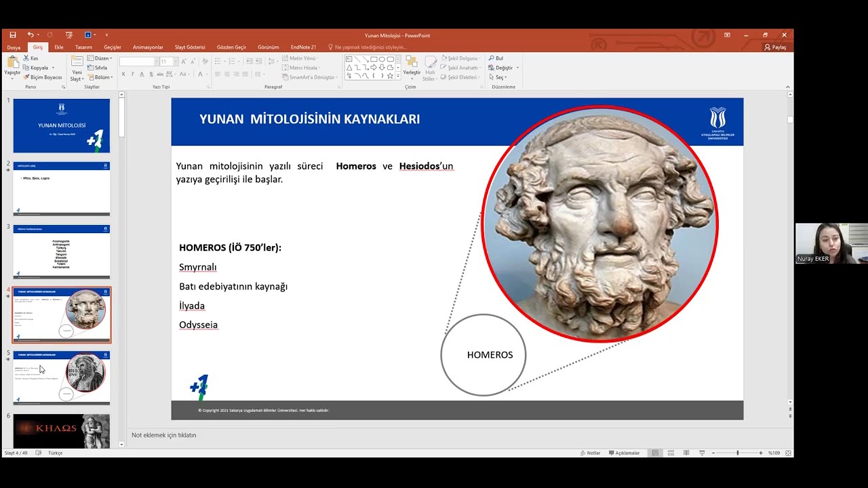
Task: Select the HOMEROS circle shape on slide
Action: click(x=483, y=354)
